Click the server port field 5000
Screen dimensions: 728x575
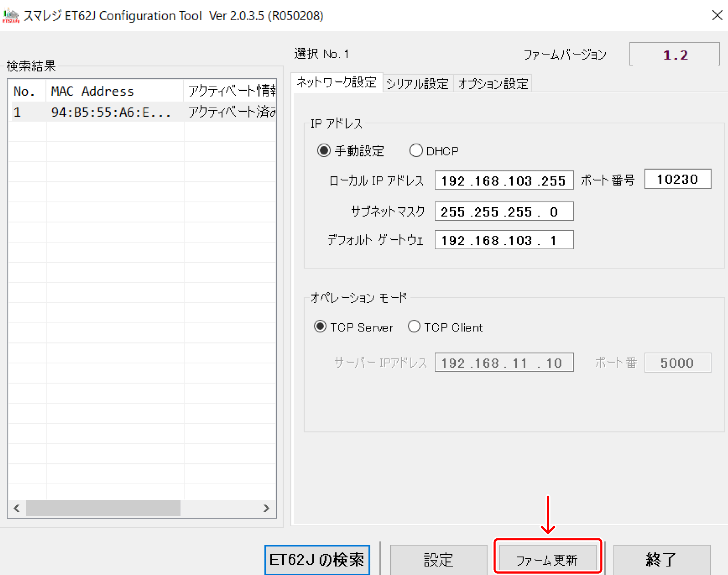(x=678, y=363)
